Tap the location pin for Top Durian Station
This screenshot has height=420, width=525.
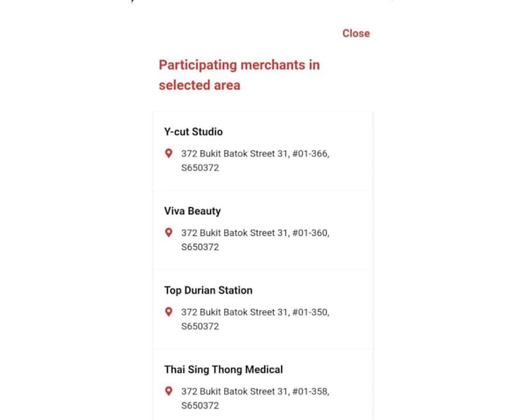[169, 312]
